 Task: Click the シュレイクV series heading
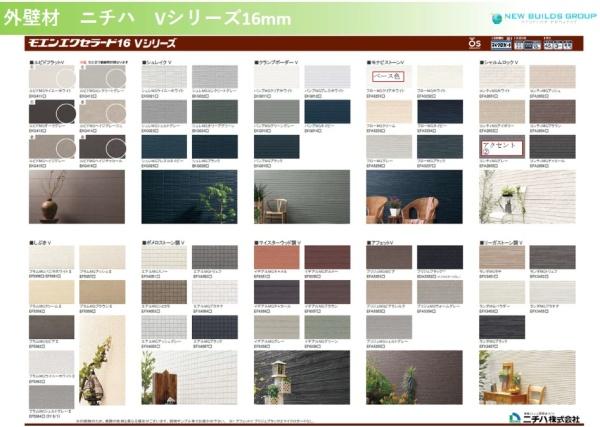(x=157, y=62)
